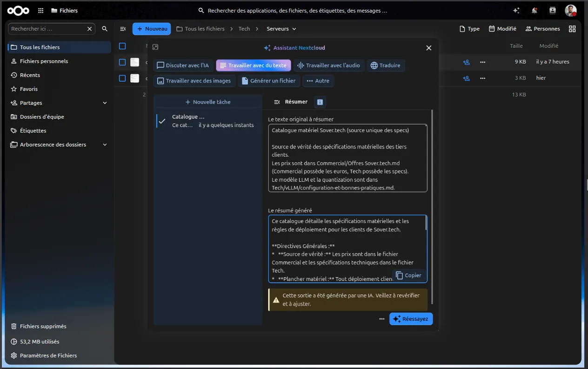588x369 pixels.
Task: Sort by the Taille column header
Action: (516, 46)
